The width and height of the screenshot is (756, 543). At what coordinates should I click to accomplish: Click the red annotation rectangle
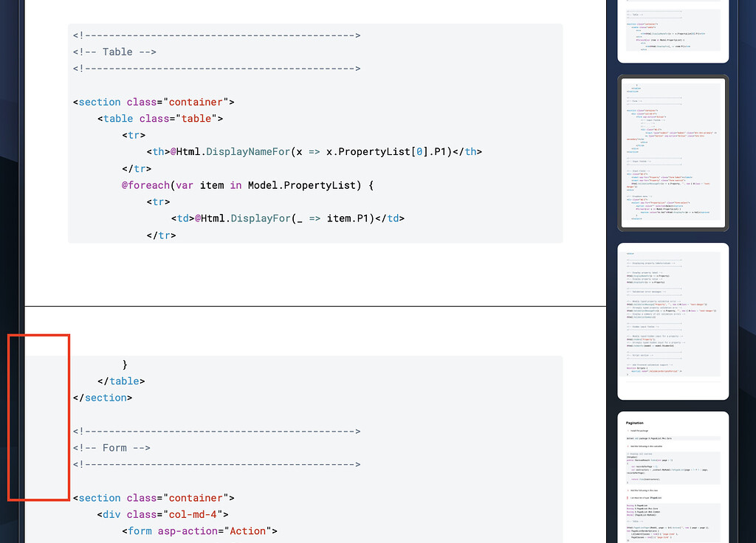tap(38, 417)
